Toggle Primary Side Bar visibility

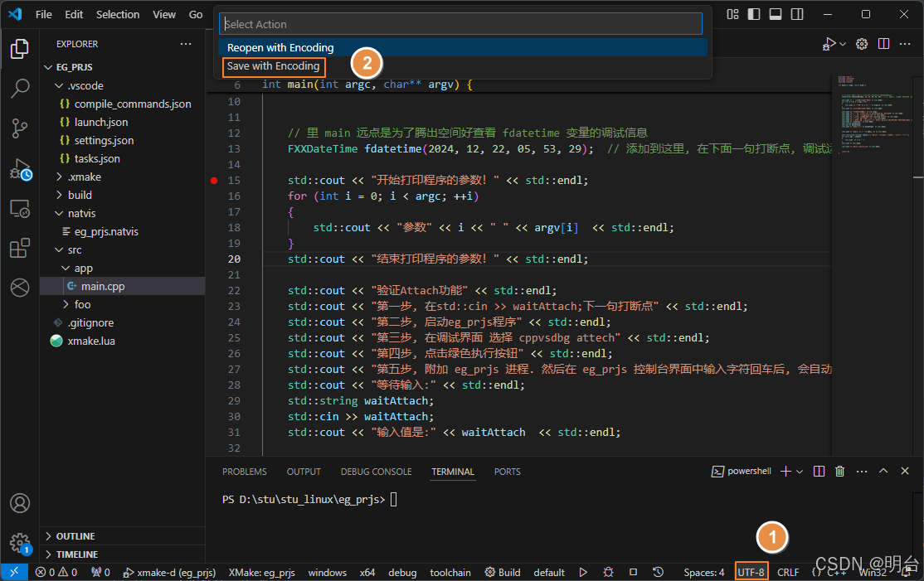click(754, 14)
